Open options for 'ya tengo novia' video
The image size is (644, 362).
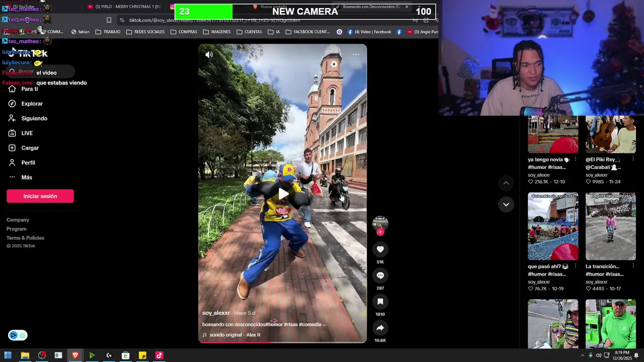click(575, 159)
